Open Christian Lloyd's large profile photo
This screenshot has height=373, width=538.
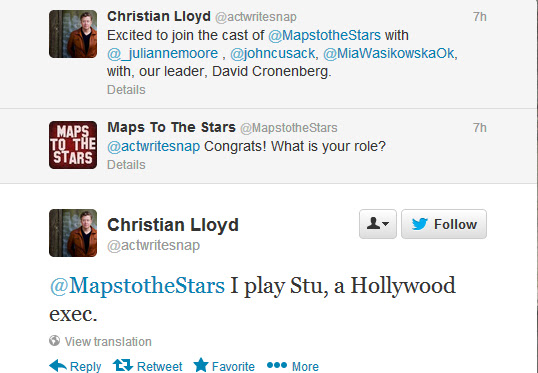(73, 233)
